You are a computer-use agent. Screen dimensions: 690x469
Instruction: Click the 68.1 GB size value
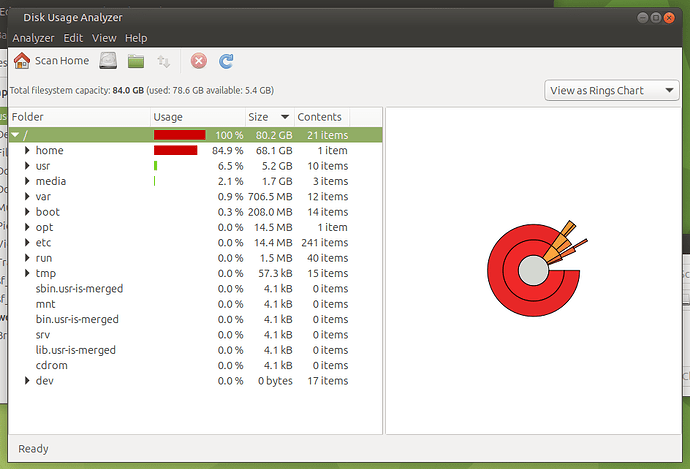(x=274, y=150)
